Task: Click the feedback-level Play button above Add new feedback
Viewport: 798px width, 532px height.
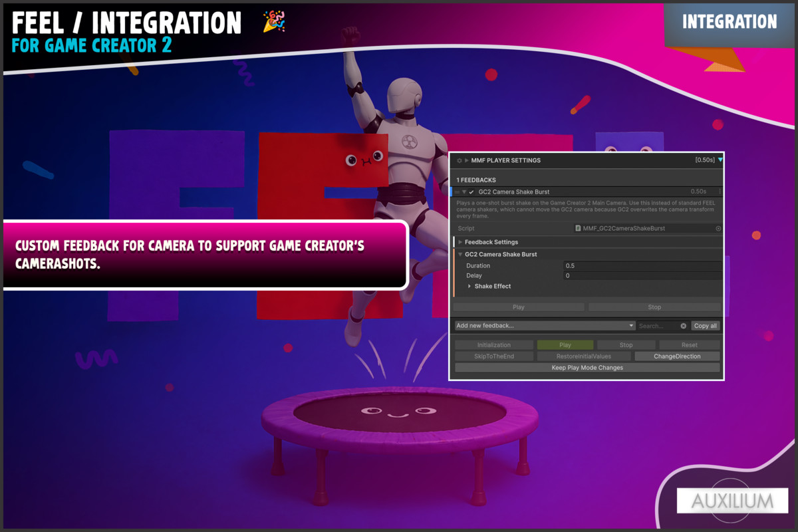Action: click(x=519, y=307)
